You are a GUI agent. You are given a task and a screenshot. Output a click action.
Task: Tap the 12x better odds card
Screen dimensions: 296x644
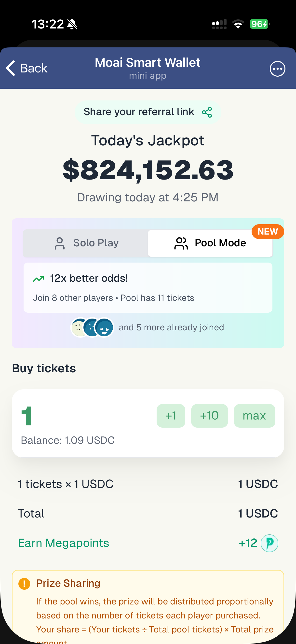(148, 287)
